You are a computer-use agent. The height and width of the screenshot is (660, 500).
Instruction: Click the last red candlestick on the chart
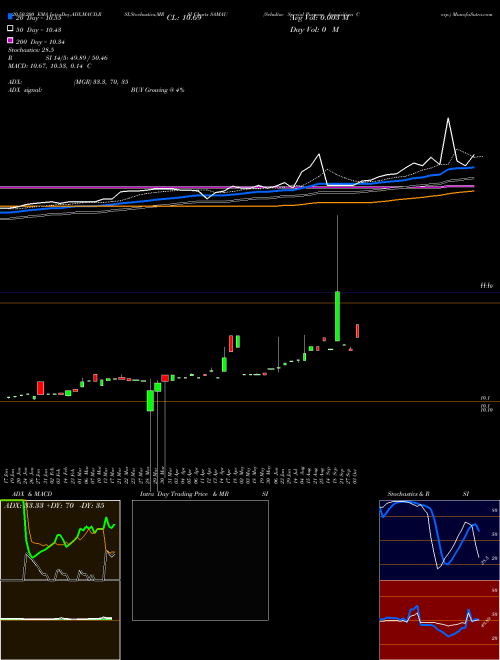tap(357, 331)
